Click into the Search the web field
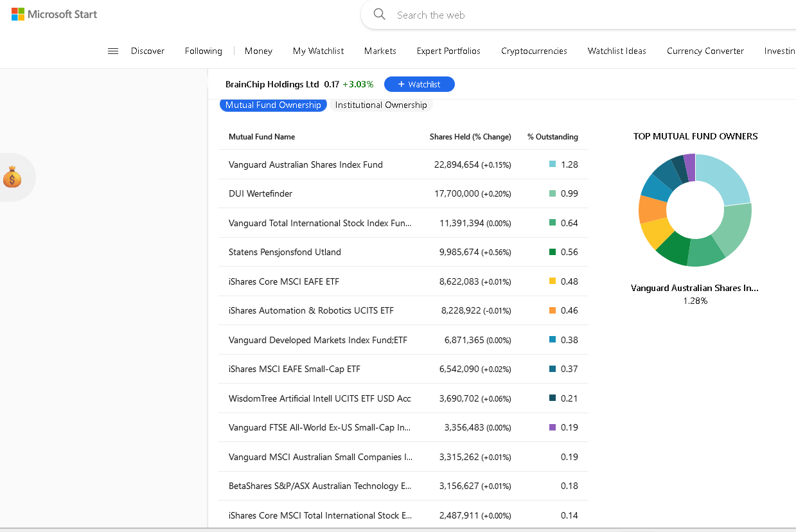796x532 pixels. (514, 15)
